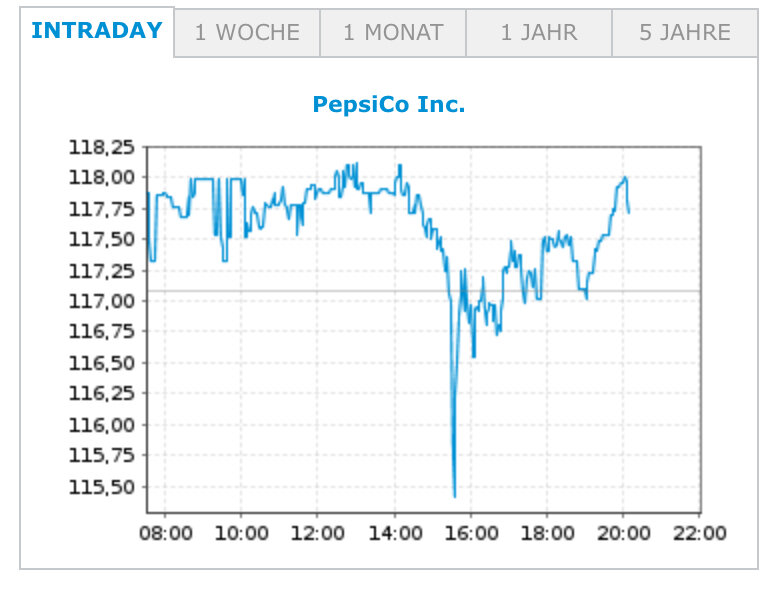Click the 18:00 time axis label
Viewport: 769px width, 597px height.
548,533
